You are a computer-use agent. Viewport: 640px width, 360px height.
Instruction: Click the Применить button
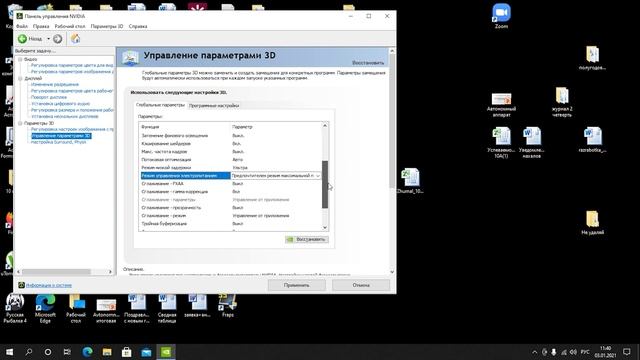click(296, 285)
